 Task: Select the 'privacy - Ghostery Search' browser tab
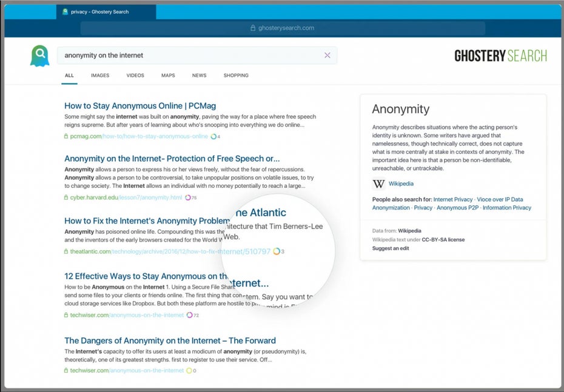(x=106, y=12)
